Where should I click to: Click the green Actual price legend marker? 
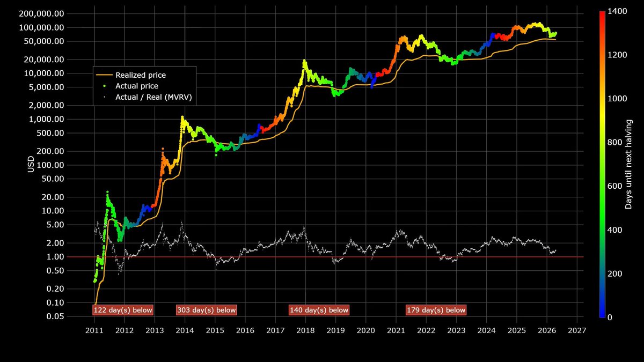pyautogui.click(x=104, y=86)
